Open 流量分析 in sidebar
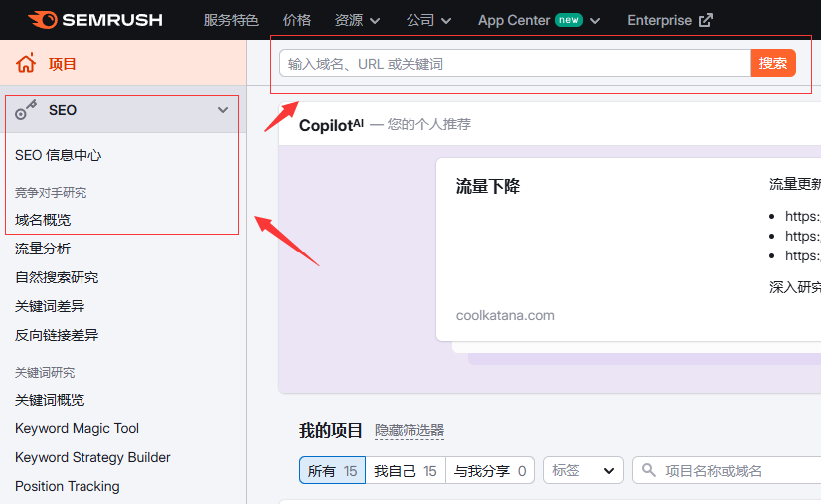 pyautogui.click(x=43, y=249)
